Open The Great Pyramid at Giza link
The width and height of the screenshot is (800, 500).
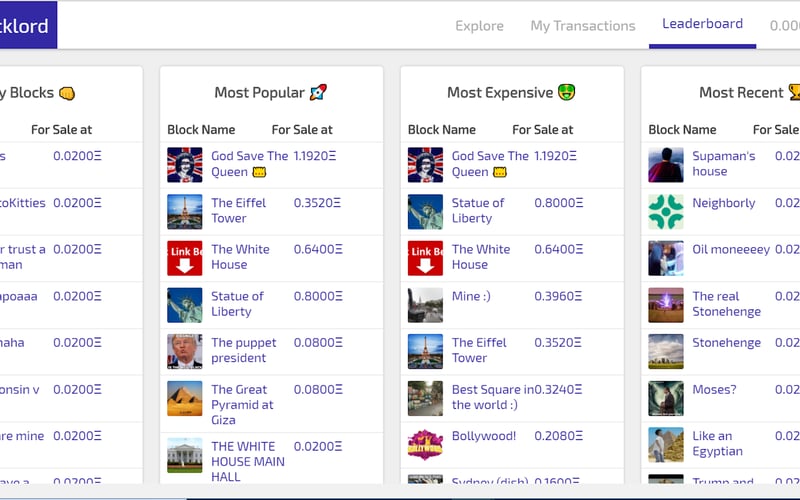pos(242,405)
